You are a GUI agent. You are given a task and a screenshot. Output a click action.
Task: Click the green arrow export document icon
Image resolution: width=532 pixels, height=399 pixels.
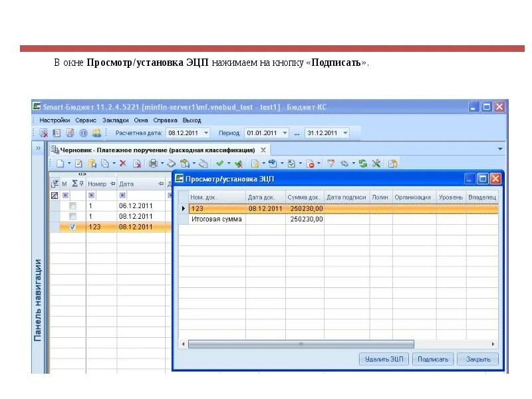click(185, 164)
